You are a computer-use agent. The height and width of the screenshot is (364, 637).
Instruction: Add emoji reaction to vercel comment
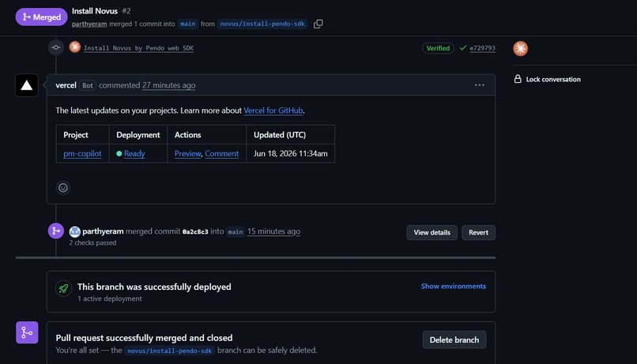[63, 188]
